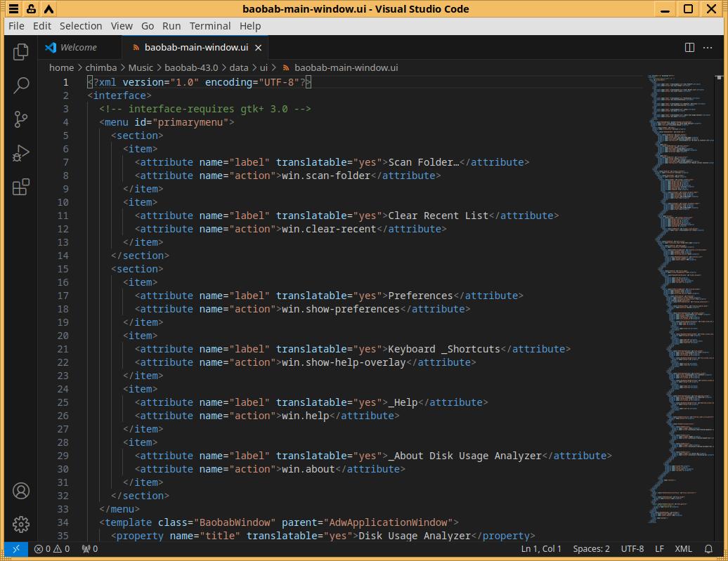The height and width of the screenshot is (561, 728).
Task: Split the editor to the right
Action: coord(689,48)
